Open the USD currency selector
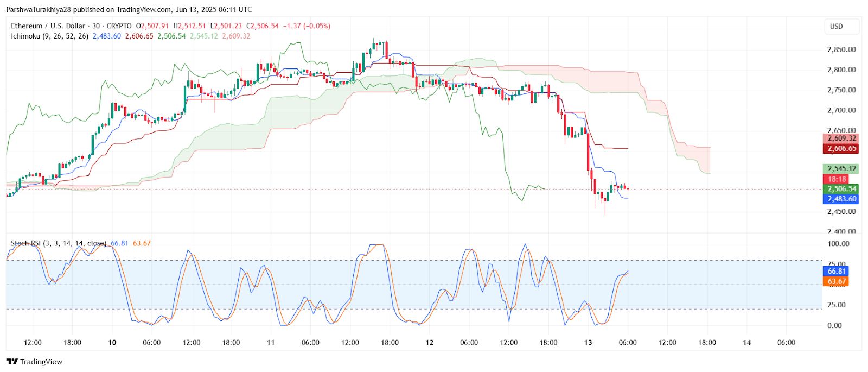This screenshot has width=868, height=372. point(837,26)
